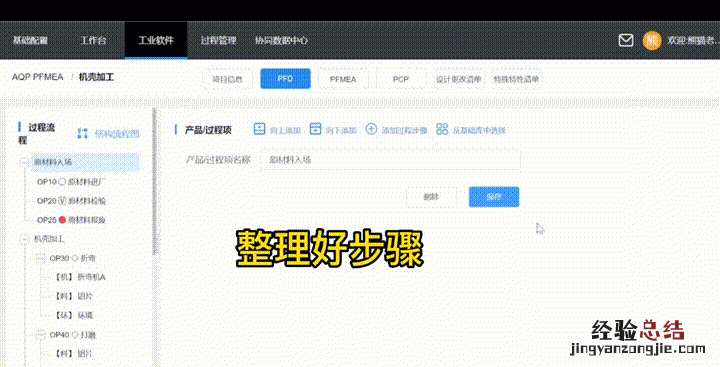Select OP30 折弯 in the tree
The height and width of the screenshot is (367, 720).
click(x=73, y=258)
